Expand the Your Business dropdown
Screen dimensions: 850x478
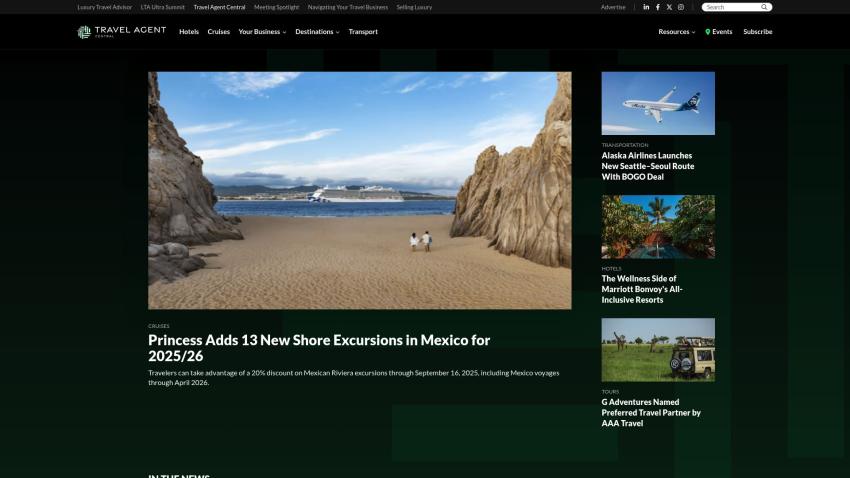click(x=262, y=31)
